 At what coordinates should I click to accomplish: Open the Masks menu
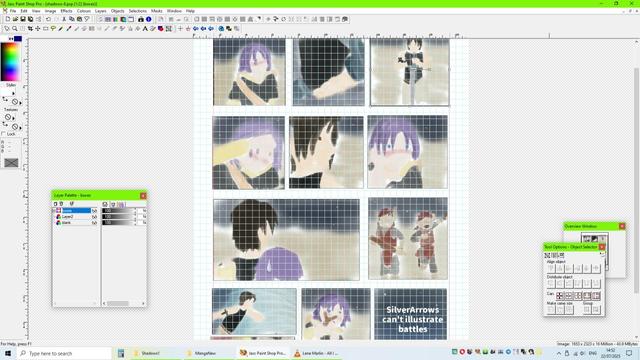pyautogui.click(x=157, y=11)
